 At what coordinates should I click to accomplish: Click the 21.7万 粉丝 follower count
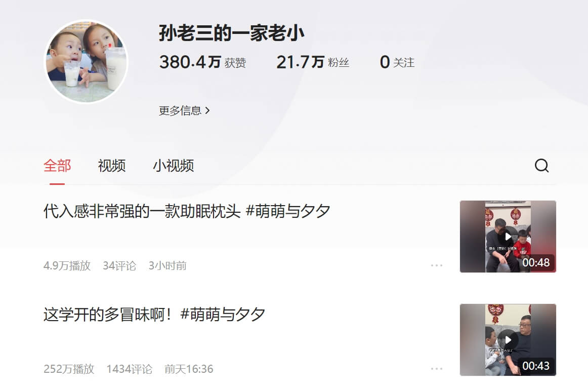(x=313, y=62)
